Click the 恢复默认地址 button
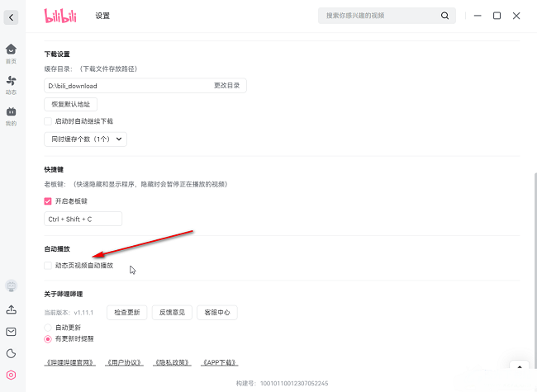The image size is (537, 392). point(70,104)
